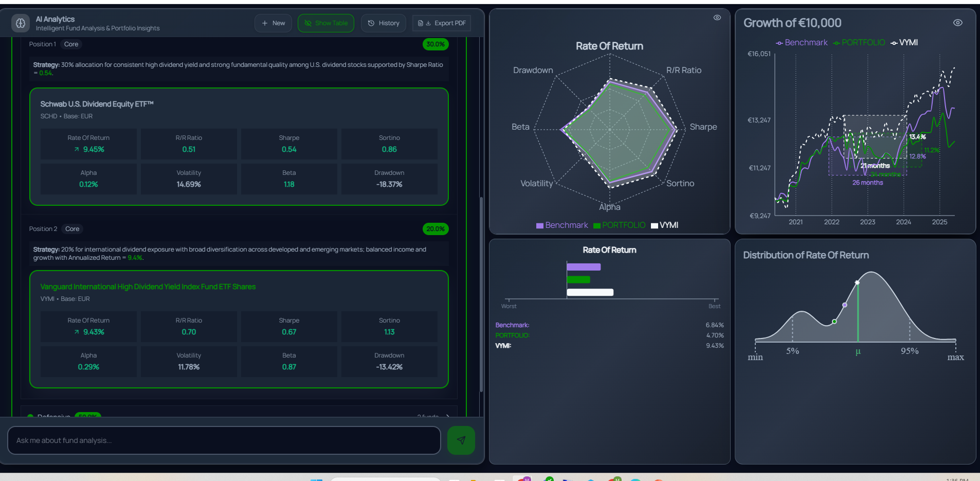Select the VYMI Sharpe tile showing 0.67
The height and width of the screenshot is (481, 980).
pos(289,327)
